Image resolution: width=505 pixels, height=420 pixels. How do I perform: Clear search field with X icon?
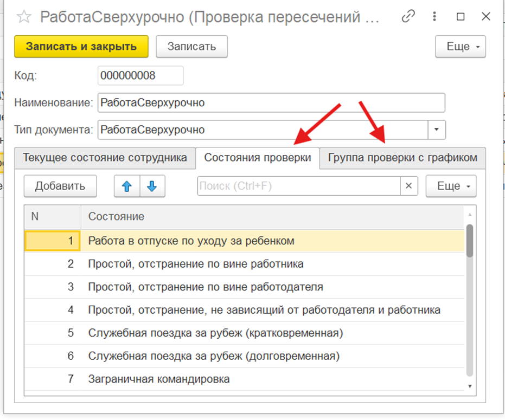(x=408, y=186)
